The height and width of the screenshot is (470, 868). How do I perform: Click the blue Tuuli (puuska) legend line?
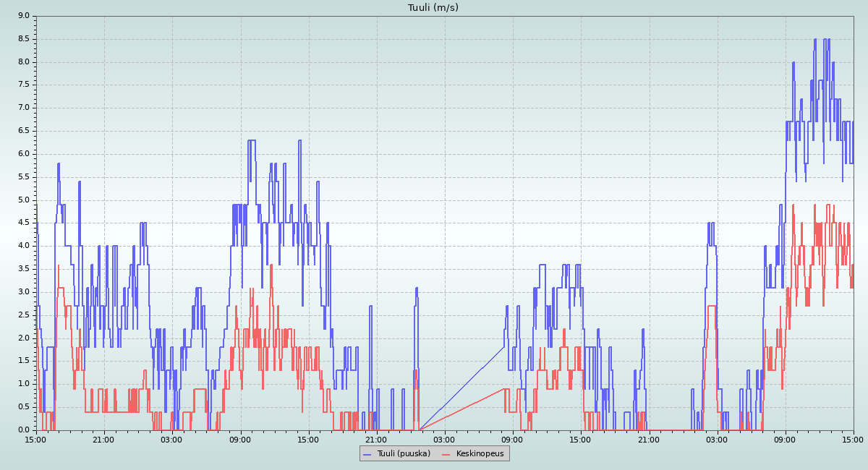(367, 454)
